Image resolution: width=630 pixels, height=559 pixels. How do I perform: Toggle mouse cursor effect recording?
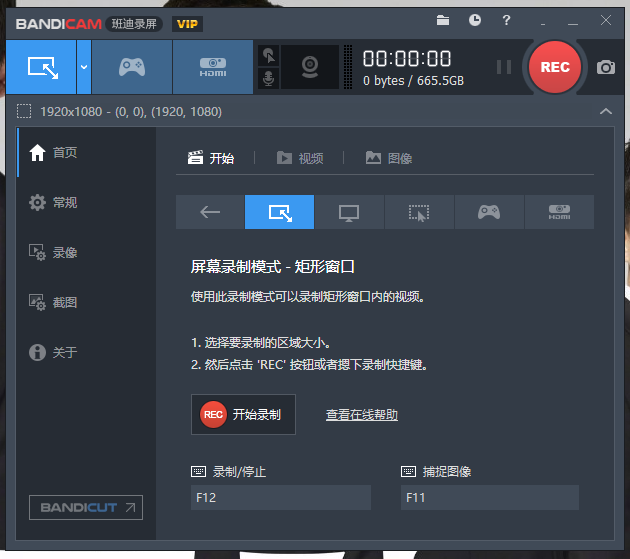268,55
